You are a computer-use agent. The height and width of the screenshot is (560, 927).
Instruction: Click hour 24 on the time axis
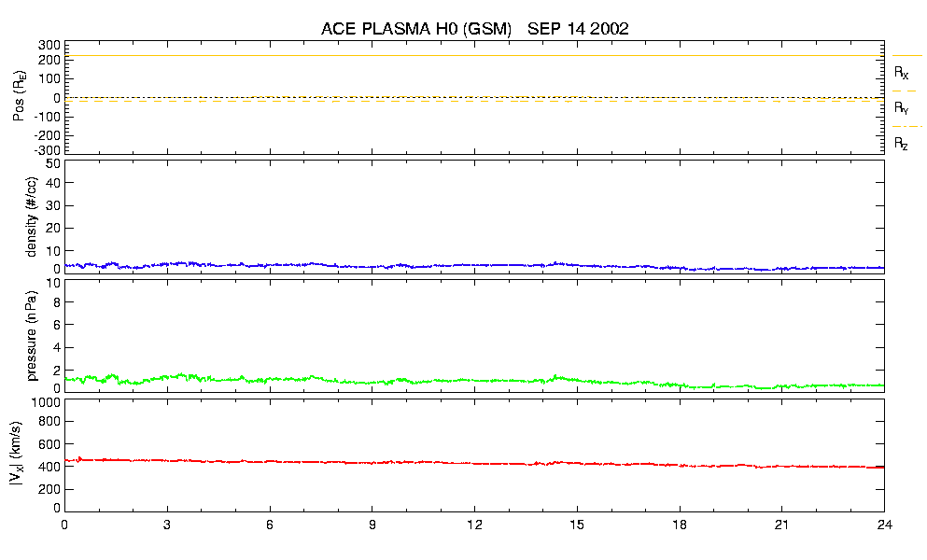pos(883,525)
